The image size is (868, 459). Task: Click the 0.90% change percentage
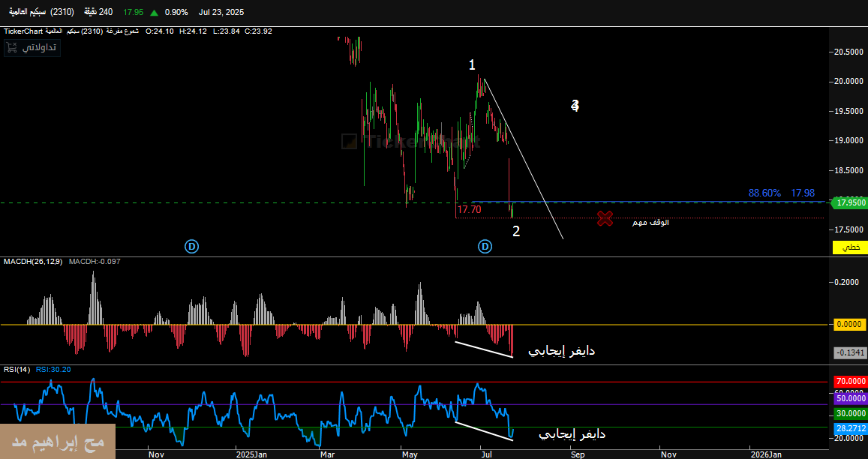pos(176,12)
